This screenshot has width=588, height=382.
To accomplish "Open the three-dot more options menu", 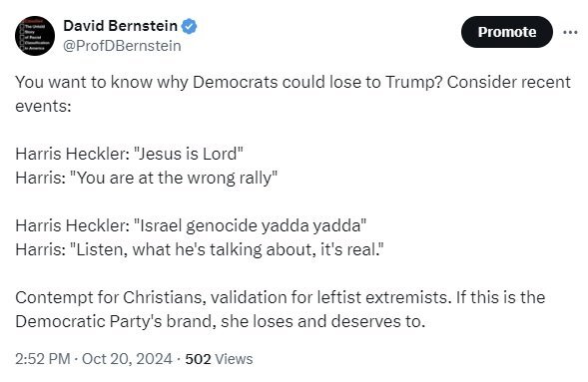I will coord(570,33).
